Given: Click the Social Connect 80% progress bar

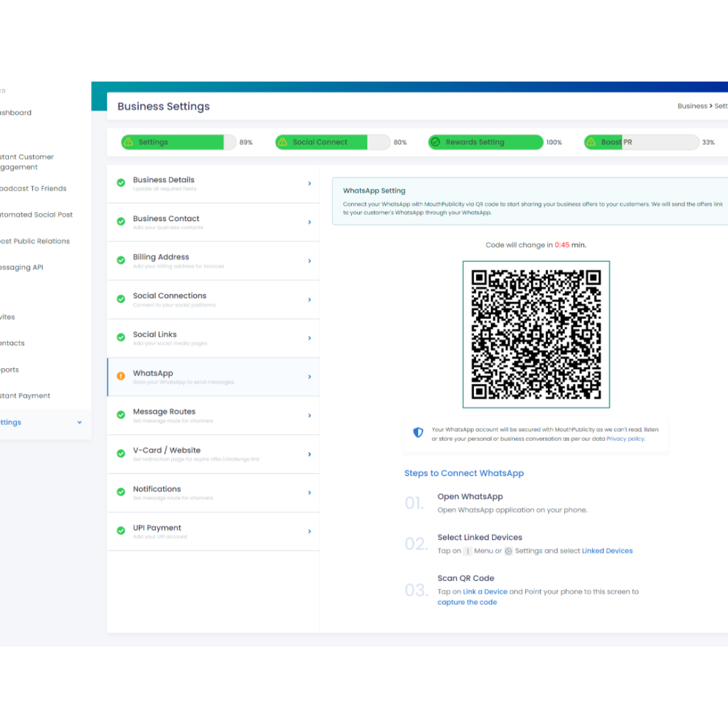Looking at the screenshot, I should click(333, 142).
